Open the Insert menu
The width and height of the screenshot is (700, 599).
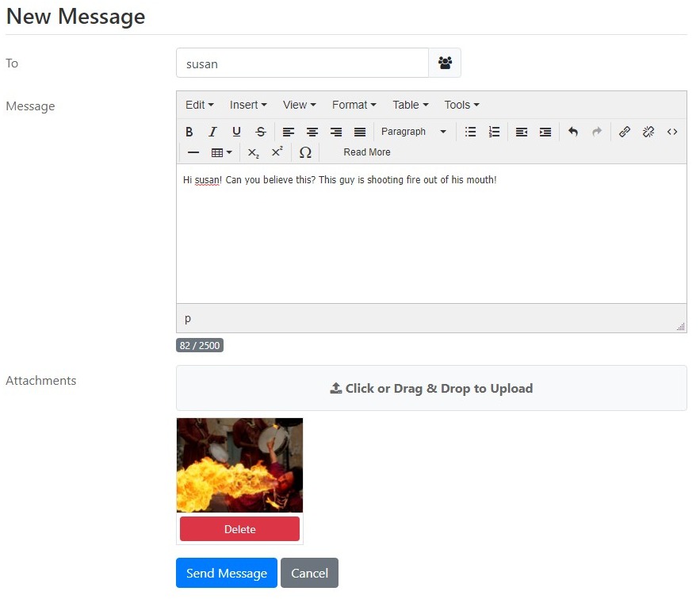click(x=248, y=105)
